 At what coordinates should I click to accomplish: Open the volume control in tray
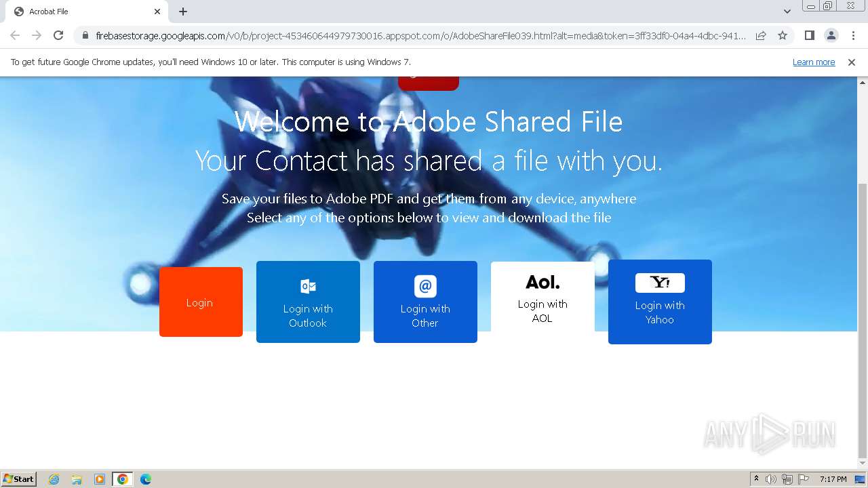point(771,479)
